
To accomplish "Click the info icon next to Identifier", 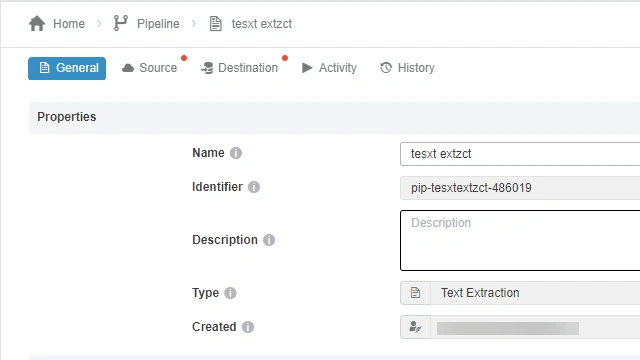I will (254, 187).
